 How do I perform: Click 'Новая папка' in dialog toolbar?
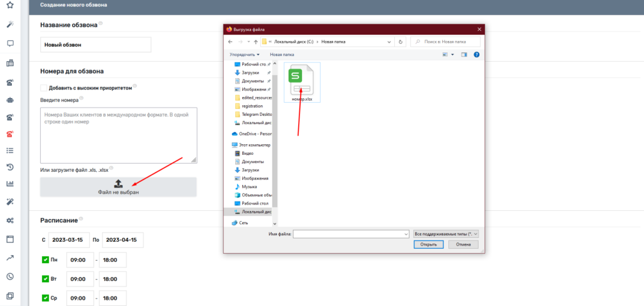pos(282,55)
